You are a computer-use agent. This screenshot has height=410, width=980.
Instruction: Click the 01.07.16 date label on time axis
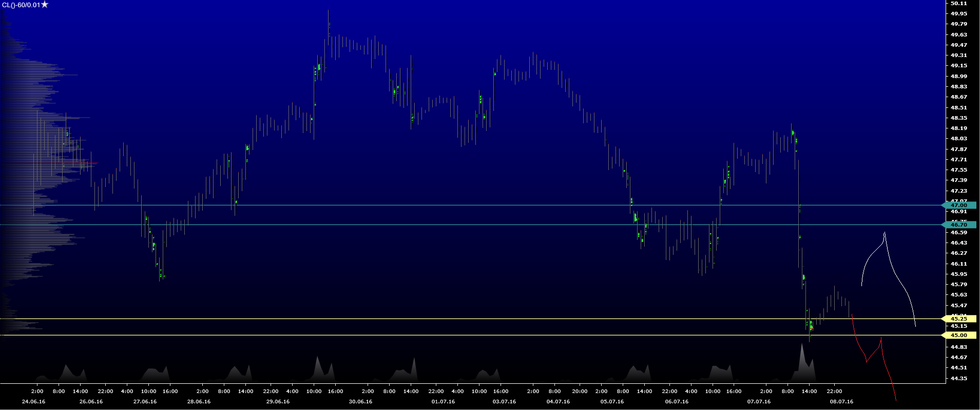[443, 402]
